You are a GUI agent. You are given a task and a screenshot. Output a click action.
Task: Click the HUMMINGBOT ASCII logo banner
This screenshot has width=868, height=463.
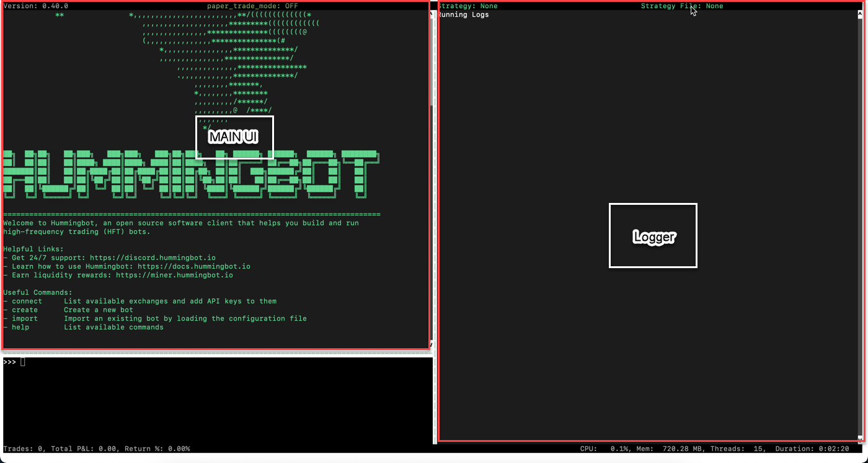pos(190,174)
